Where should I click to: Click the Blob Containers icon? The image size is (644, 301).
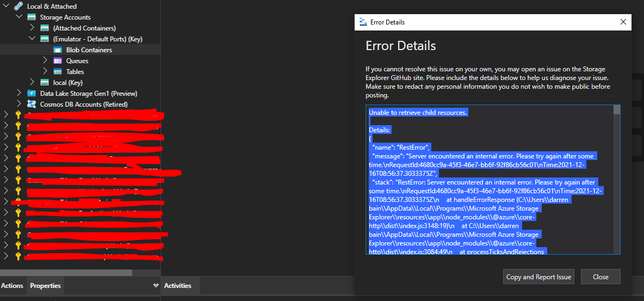58,50
